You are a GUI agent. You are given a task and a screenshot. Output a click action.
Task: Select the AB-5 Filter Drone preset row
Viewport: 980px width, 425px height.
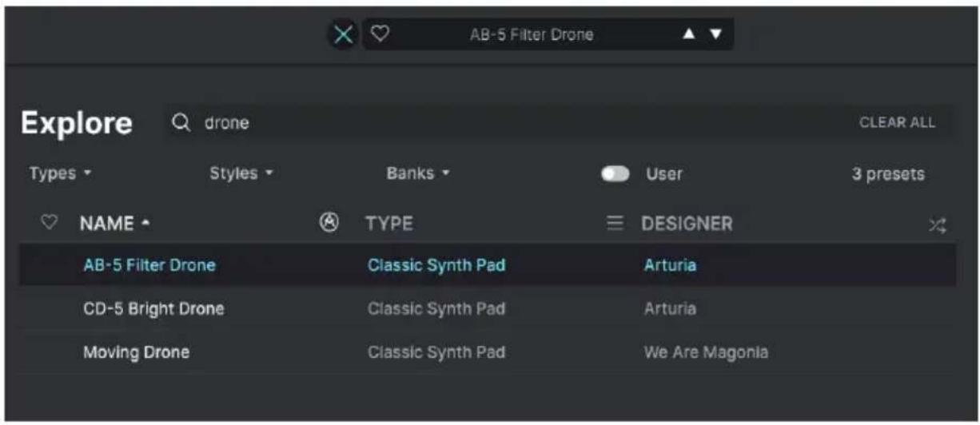[x=488, y=265]
